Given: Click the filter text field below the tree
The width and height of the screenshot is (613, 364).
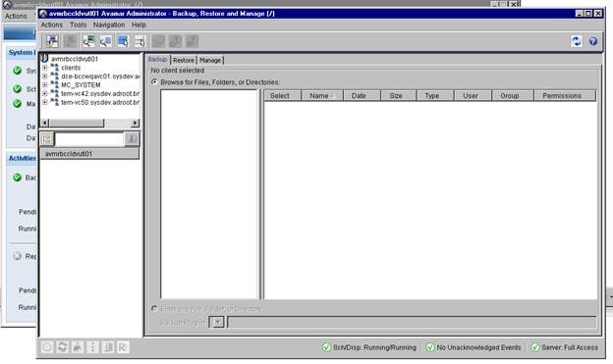Looking at the screenshot, I should (x=89, y=138).
